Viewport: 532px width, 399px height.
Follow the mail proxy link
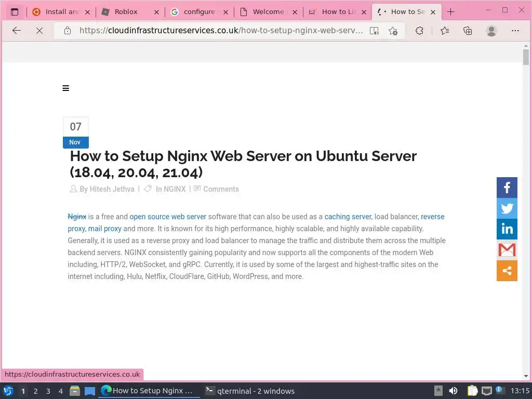(105, 229)
